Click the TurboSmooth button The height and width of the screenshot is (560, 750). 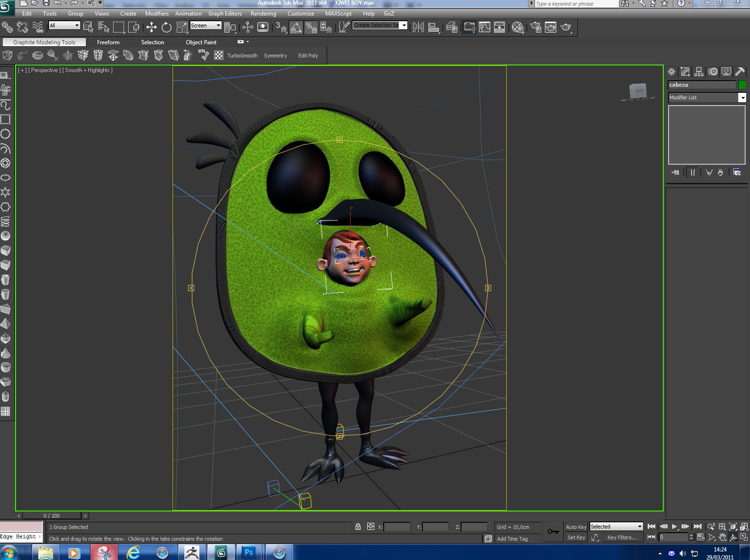242,56
